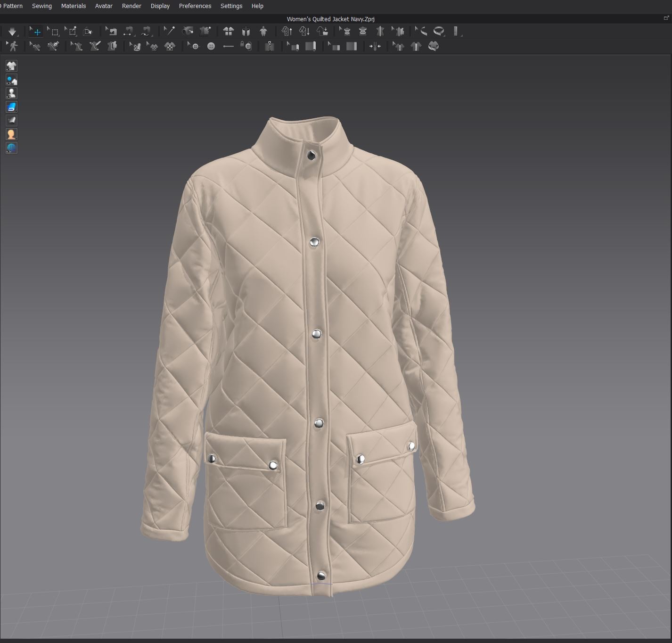Activate the Simulate tool
Screen dimensions: 672x643
click(x=13, y=32)
